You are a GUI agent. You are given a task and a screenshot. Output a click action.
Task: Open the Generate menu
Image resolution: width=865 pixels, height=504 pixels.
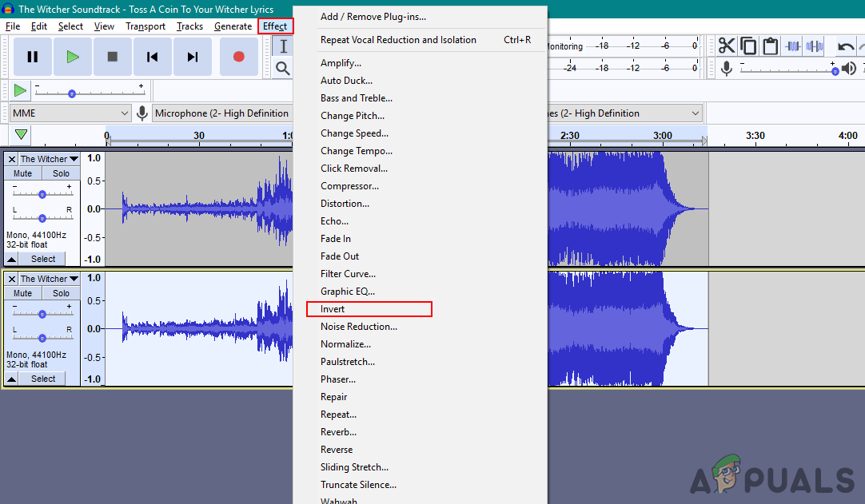pyautogui.click(x=233, y=26)
